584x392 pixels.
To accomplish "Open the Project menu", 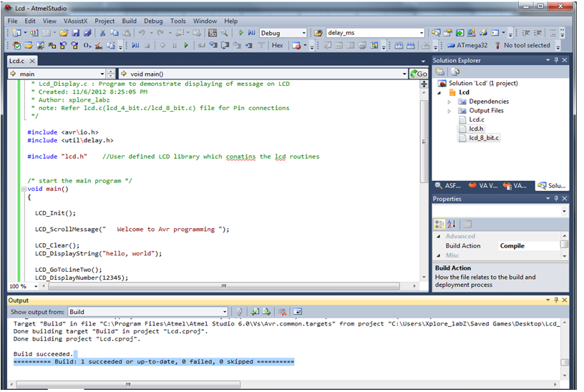I will pos(104,21).
